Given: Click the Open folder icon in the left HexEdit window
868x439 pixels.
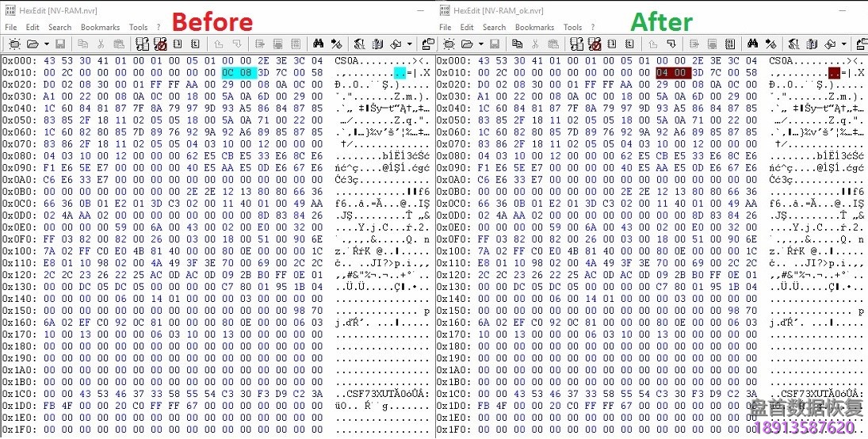Looking at the screenshot, I should 33,44.
